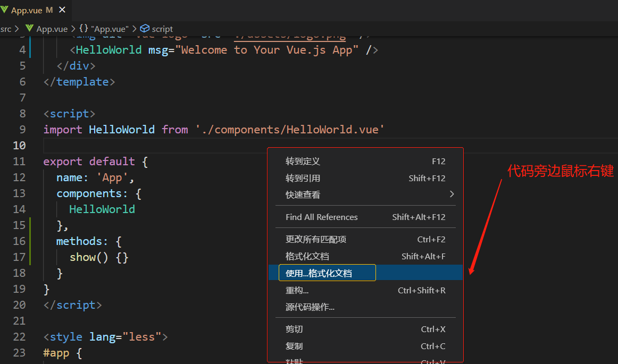The width and height of the screenshot is (618, 364).
Task: Click the import keyword on line 9
Action: point(63,130)
